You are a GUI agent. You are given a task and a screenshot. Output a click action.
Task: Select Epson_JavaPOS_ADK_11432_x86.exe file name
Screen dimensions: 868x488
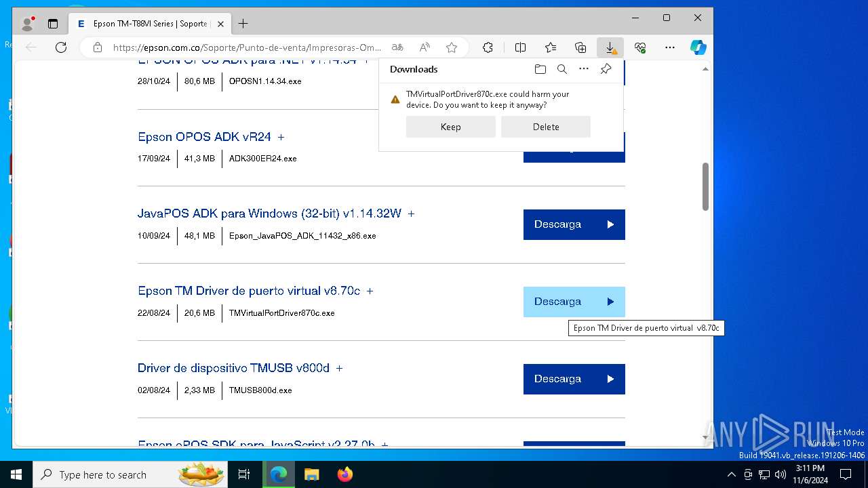[302, 236]
